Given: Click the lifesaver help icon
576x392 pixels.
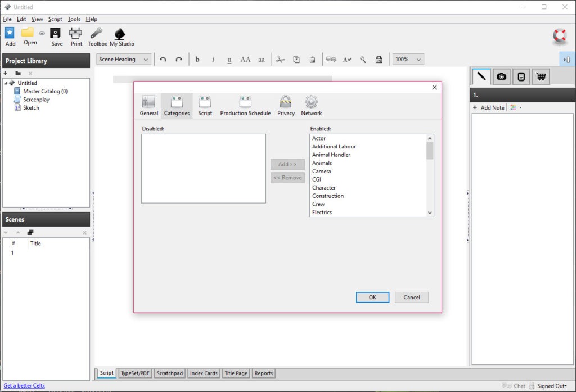Looking at the screenshot, I should tap(560, 36).
